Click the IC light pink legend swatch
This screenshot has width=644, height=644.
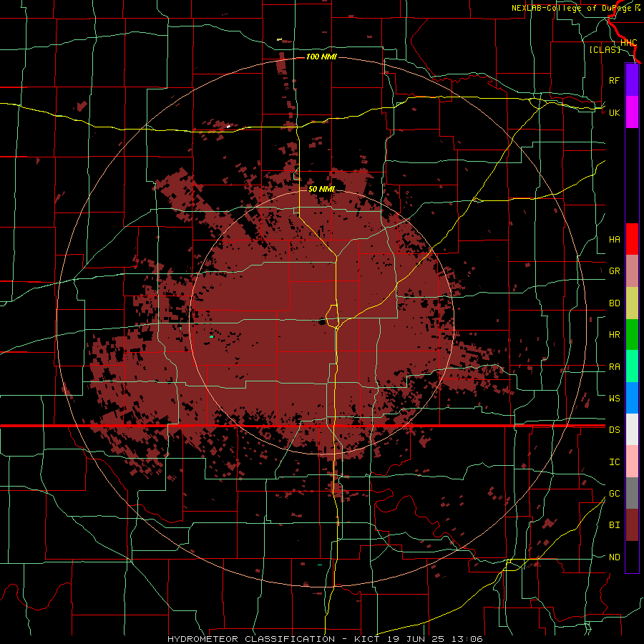(632, 462)
